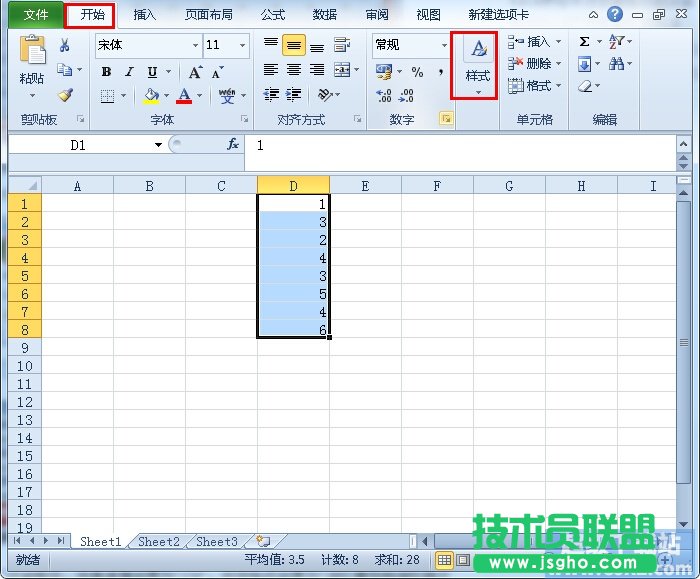Viewport: 700px width, 579px height.
Task: Click the text orientation icon
Action: click(325, 95)
